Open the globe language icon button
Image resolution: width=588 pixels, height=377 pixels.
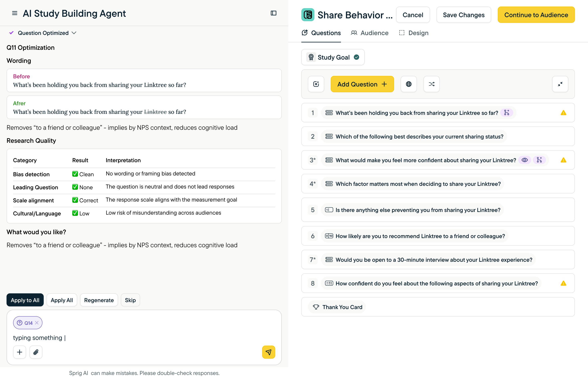(x=409, y=84)
